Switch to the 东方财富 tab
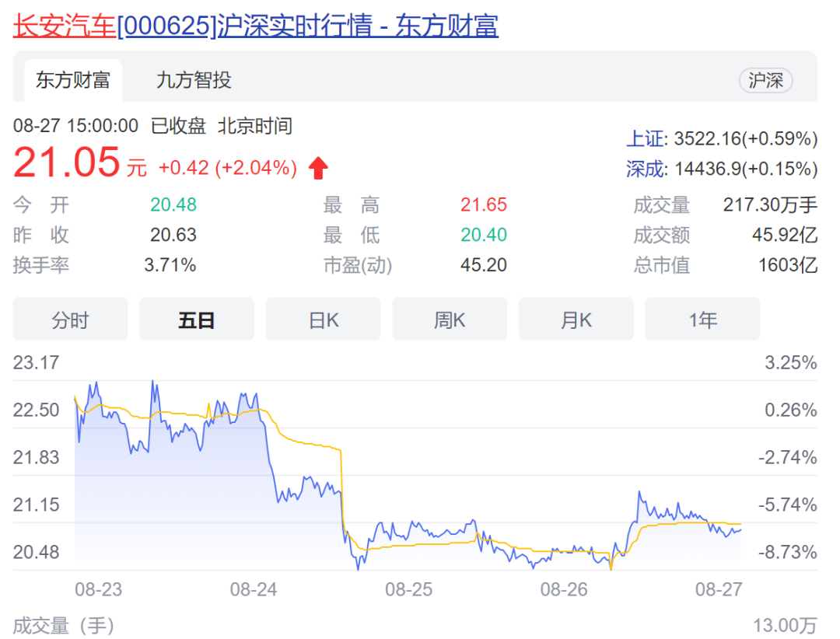Viewport: 840px width, 639px height. 73,80
